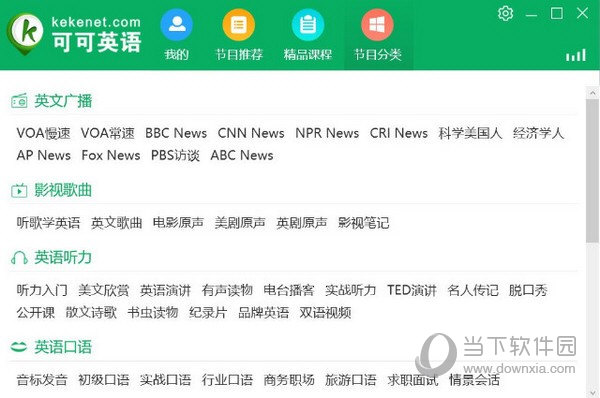Viewport: 600px width, 398px height.
Task: Open 影视笔记 category
Action: click(364, 223)
